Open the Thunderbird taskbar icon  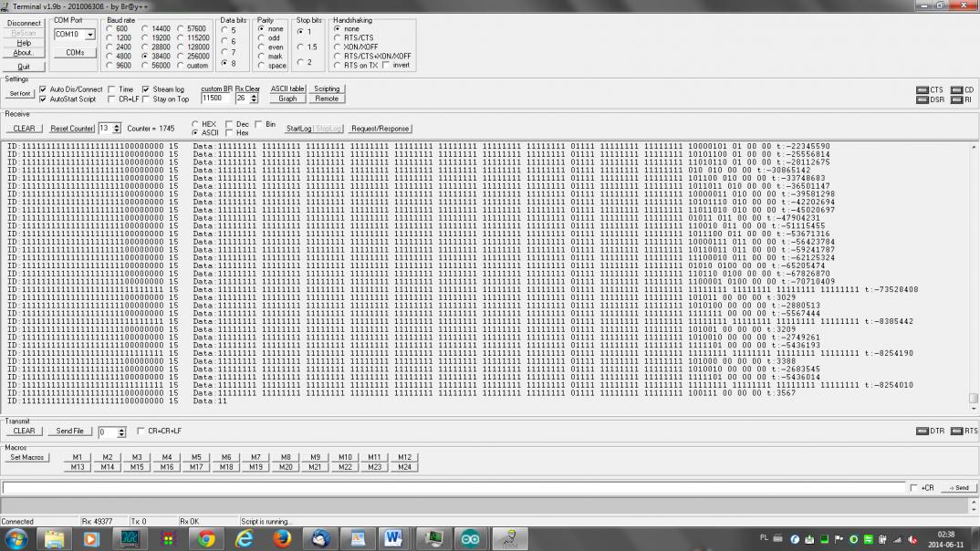[320, 539]
